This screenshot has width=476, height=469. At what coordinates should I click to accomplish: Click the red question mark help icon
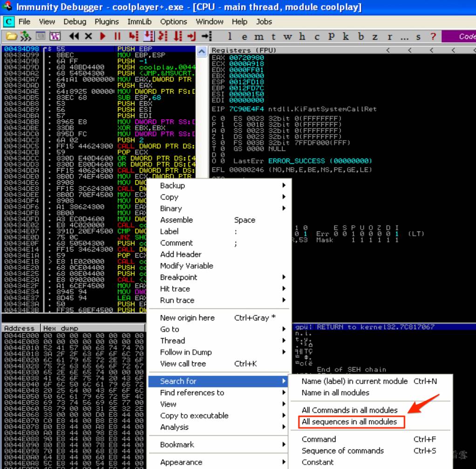(x=433, y=36)
